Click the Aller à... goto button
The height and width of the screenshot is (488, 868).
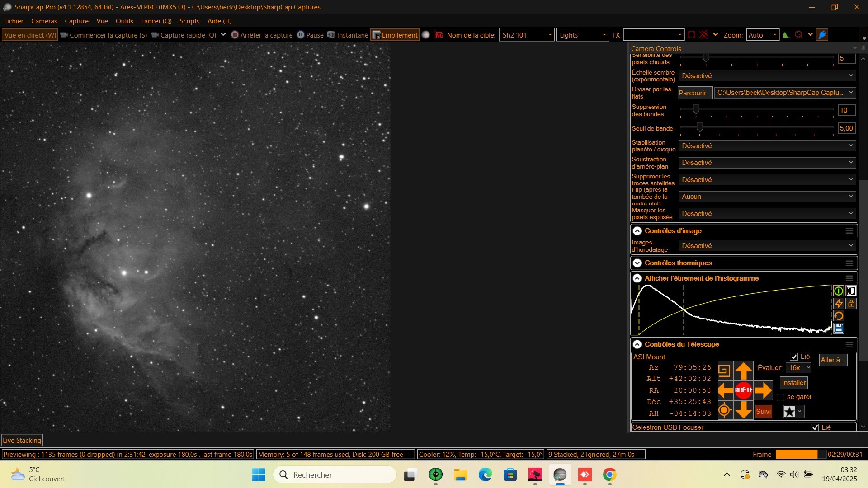[x=833, y=360]
